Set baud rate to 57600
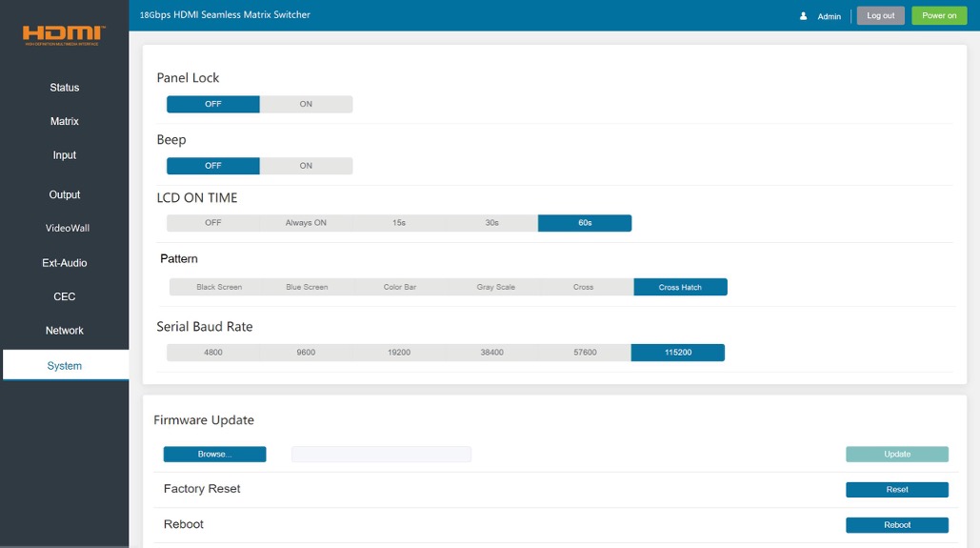This screenshot has width=980, height=548. 585,353
